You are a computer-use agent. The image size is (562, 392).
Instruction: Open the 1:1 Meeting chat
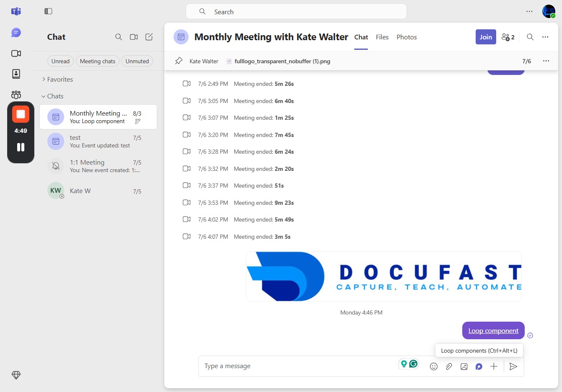pyautogui.click(x=98, y=166)
